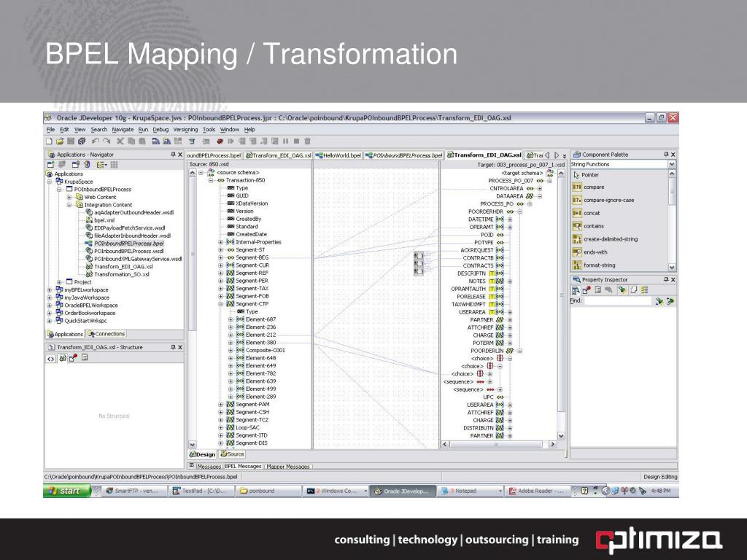Open the poinbound folder taskbar button
The width and height of the screenshot is (747, 560).
coord(268,491)
